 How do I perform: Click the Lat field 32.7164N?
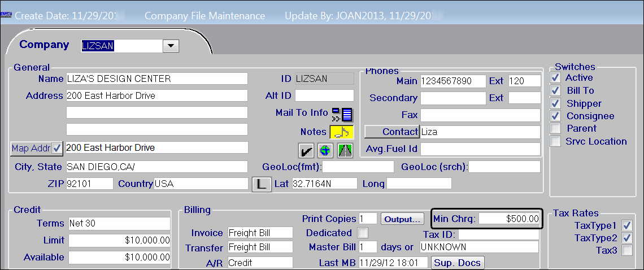coord(324,184)
